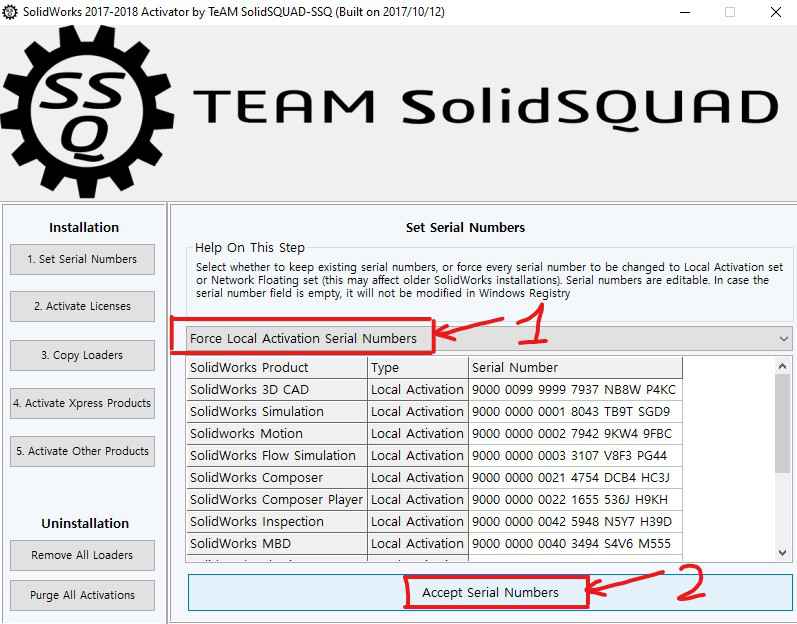797x624 pixels.
Task: Click the scroll up arrow of the table
Action: click(x=783, y=367)
